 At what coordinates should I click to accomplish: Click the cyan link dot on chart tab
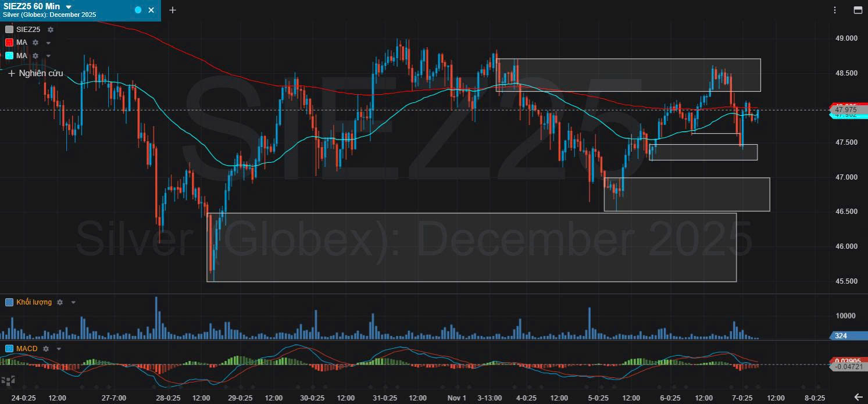pyautogui.click(x=138, y=10)
